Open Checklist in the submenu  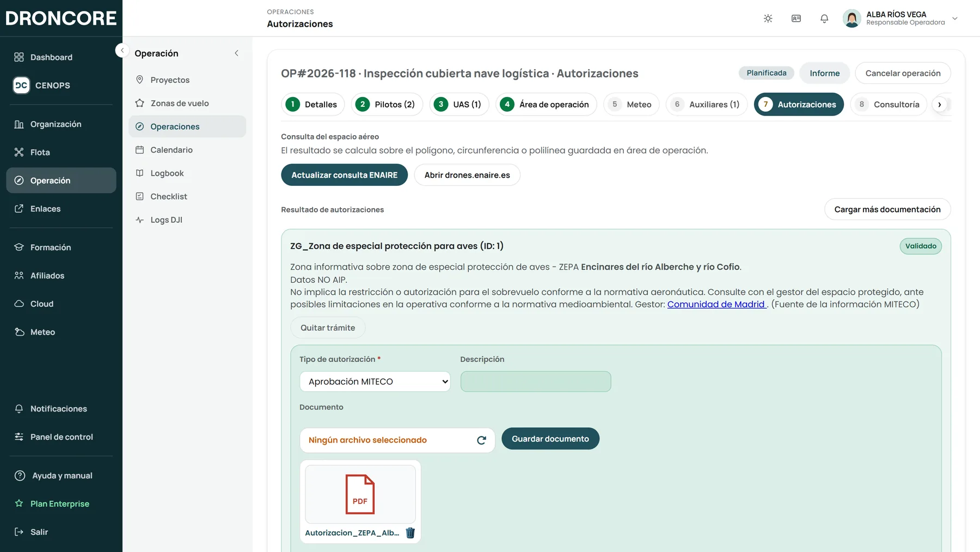pos(187,197)
